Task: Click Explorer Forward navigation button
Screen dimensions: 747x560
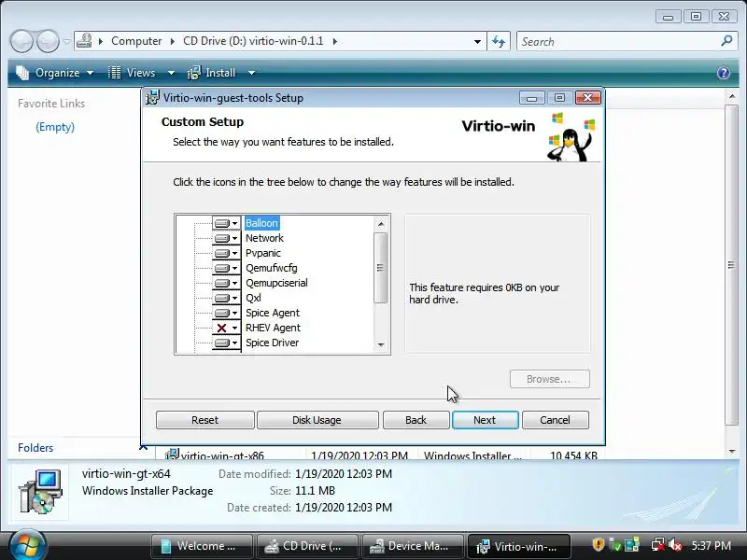Action: point(49,41)
